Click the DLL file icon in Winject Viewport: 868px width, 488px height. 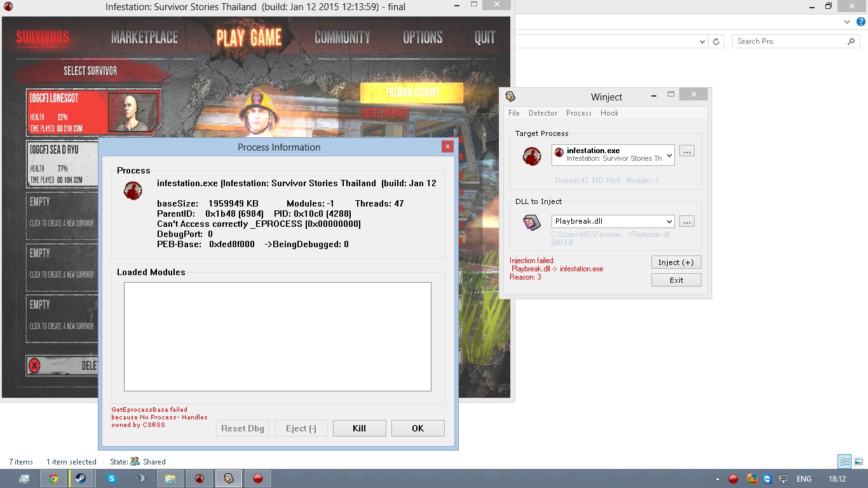coord(531,222)
